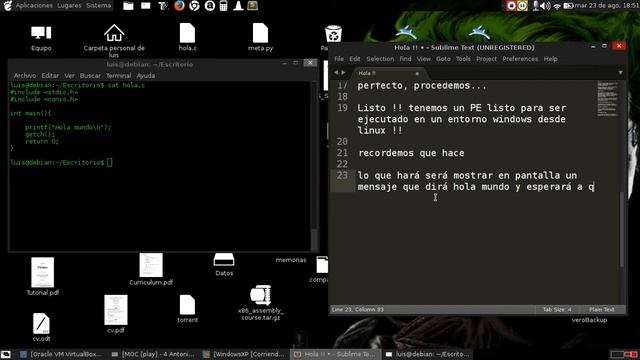Viewport: 640px width, 360px height.
Task: Switch to the 'Hola !!' tab in Sublime
Action: pos(388,73)
